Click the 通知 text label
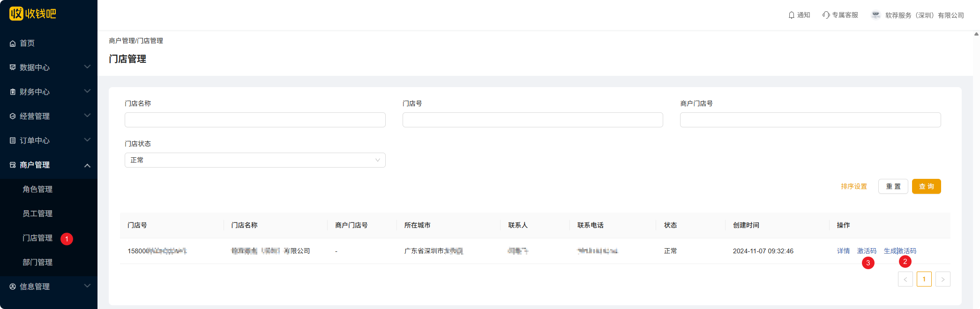980x309 pixels. click(804, 15)
